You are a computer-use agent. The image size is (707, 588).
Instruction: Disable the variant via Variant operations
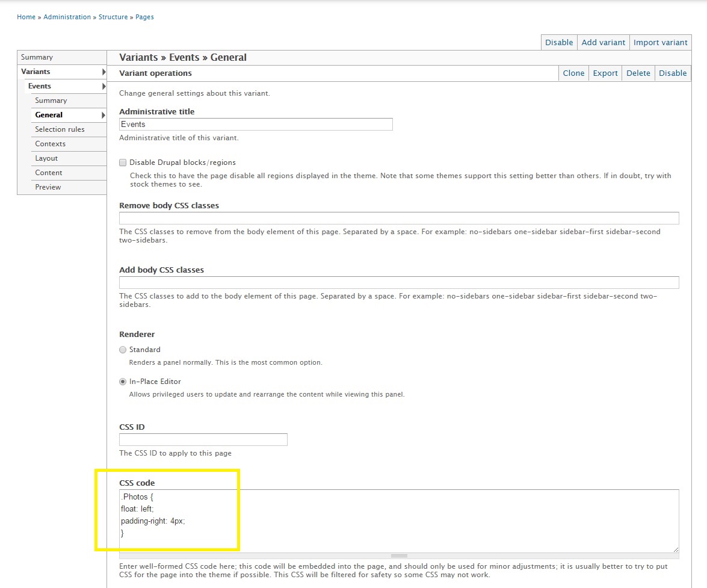pos(672,73)
